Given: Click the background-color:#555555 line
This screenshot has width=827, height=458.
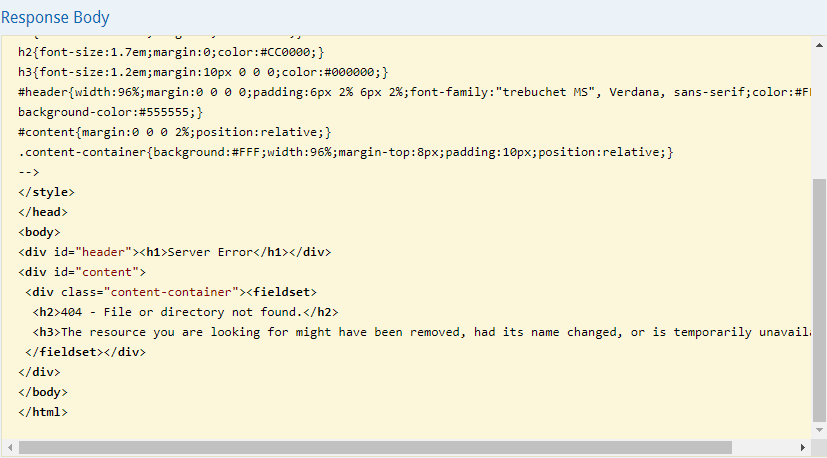Looking at the screenshot, I should pos(110,112).
